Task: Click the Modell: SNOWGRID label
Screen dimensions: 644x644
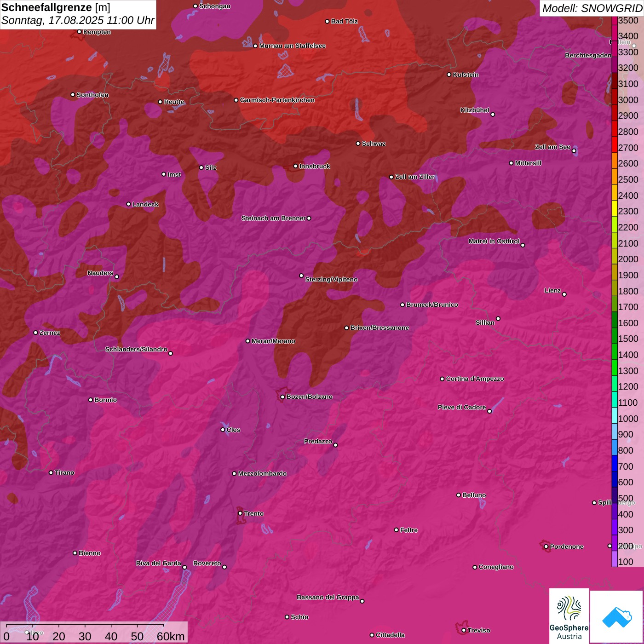Action: [592, 8]
